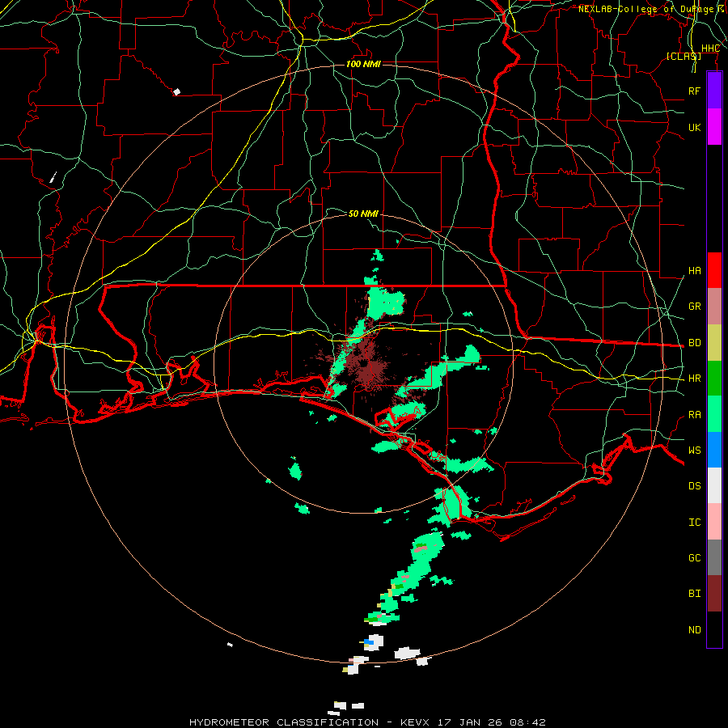Select the gray GC legend swatch

tap(714, 557)
